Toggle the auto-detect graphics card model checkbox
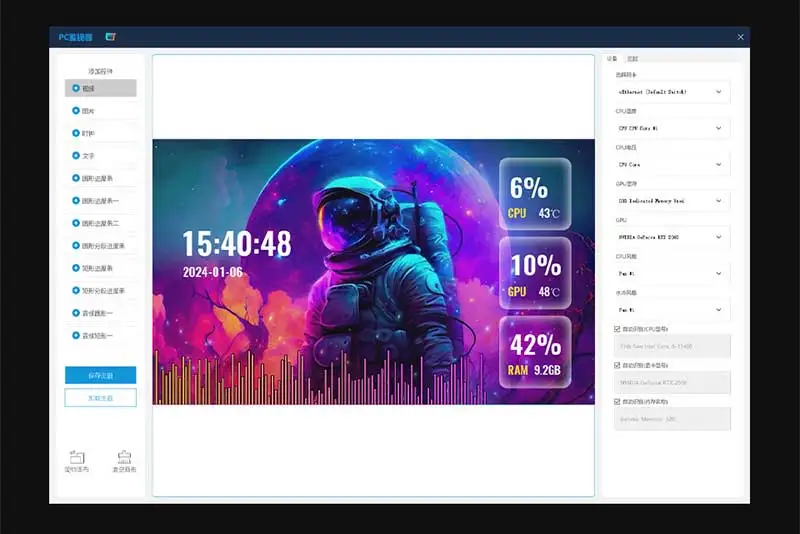This screenshot has width=800, height=534. [617, 365]
